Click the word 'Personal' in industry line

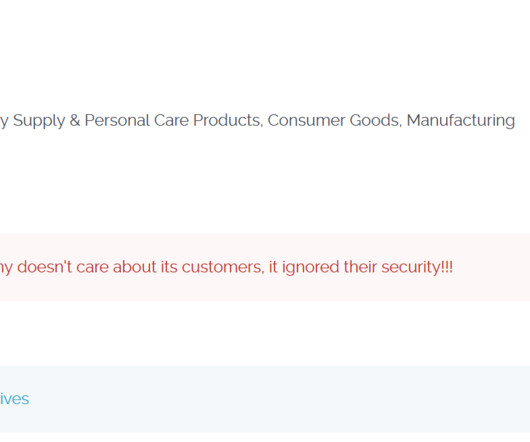click(117, 121)
